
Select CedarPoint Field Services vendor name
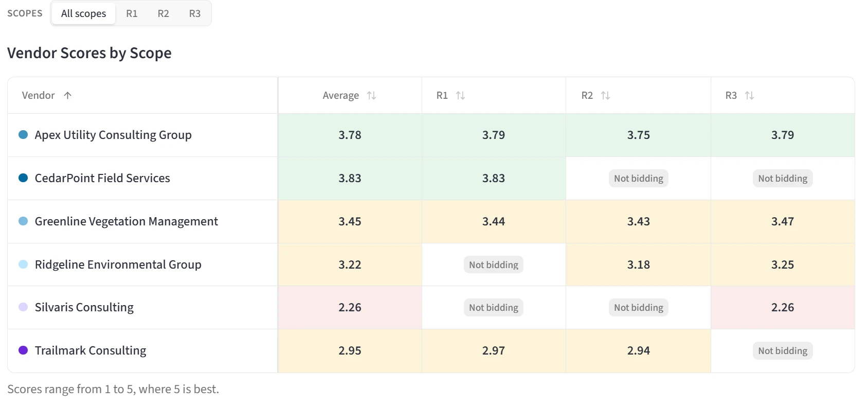pos(102,178)
